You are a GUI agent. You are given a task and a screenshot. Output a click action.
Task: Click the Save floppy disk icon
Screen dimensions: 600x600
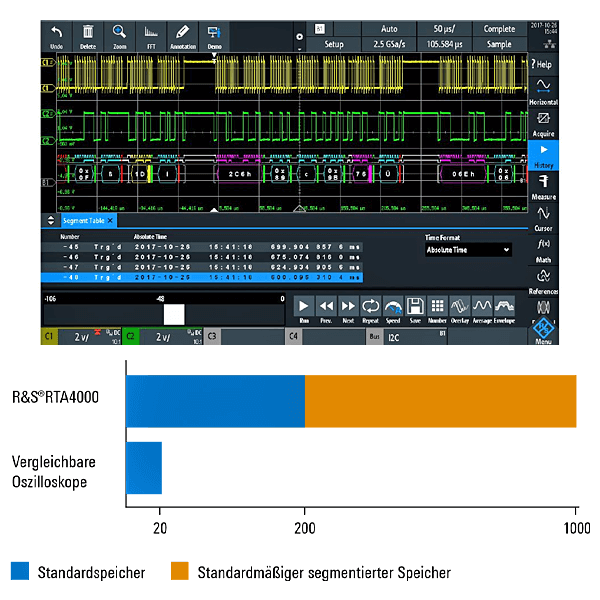415,306
